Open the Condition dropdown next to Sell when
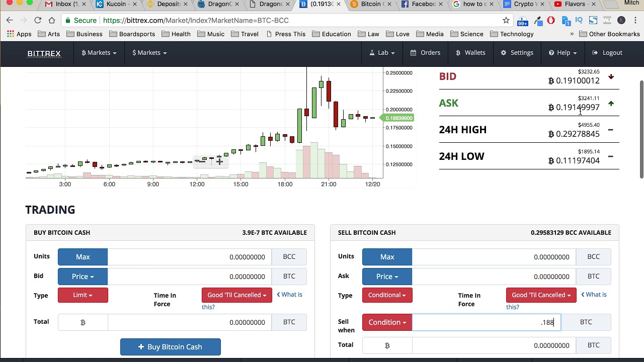This screenshot has width=644, height=362. pos(387,322)
